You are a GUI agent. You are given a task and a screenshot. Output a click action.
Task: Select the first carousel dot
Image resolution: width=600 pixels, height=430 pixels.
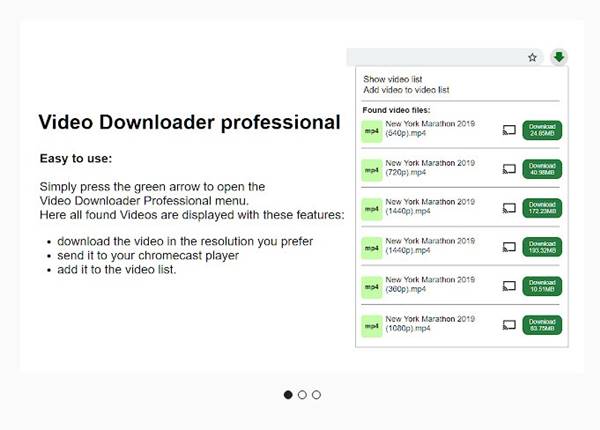[289, 395]
